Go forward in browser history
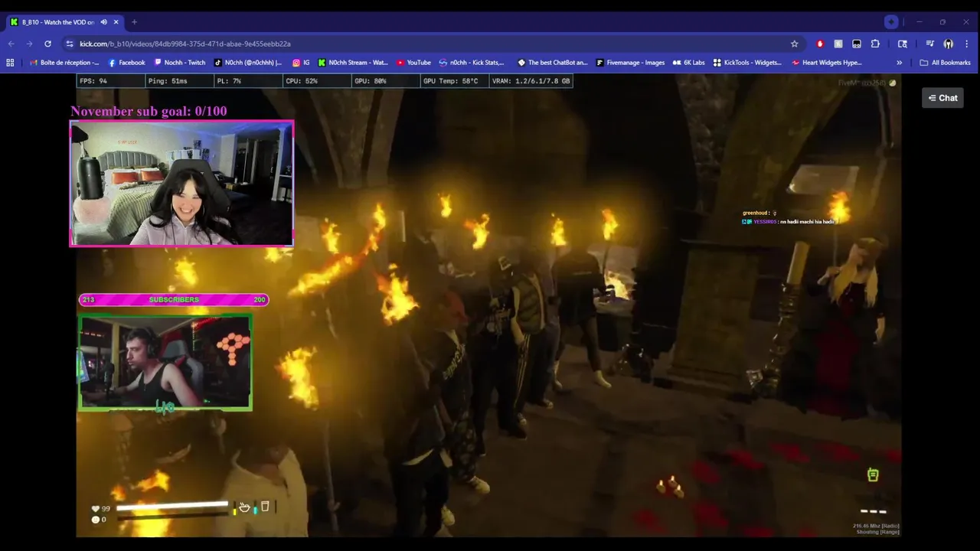The height and width of the screenshot is (551, 980). point(29,44)
